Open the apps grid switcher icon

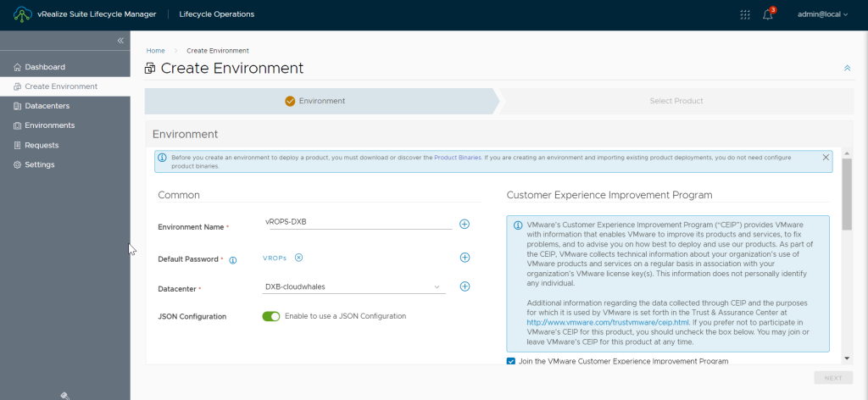click(x=745, y=15)
